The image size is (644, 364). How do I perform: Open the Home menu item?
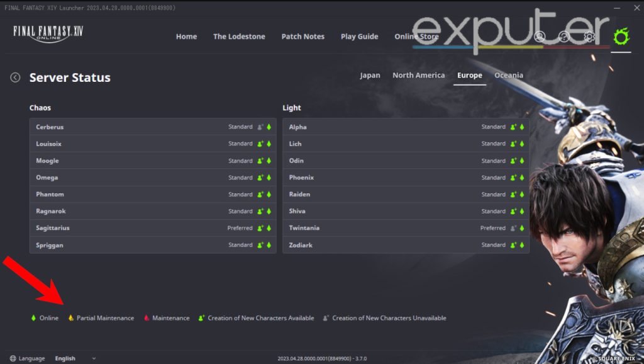[186, 37]
